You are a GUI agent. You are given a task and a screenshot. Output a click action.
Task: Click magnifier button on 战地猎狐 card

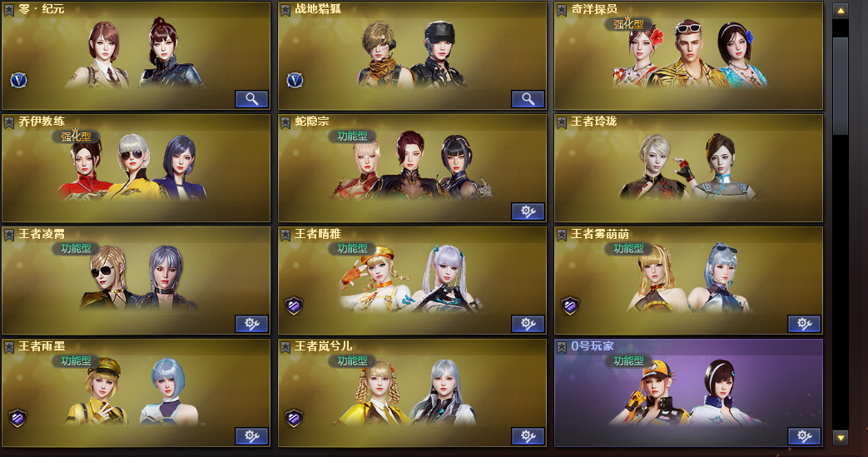tap(528, 99)
